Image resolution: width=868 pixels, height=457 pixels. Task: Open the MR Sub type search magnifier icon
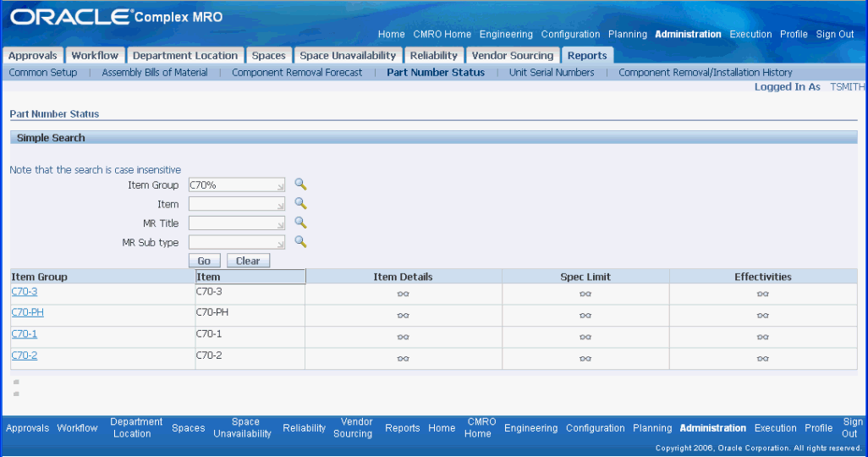pyautogui.click(x=300, y=241)
